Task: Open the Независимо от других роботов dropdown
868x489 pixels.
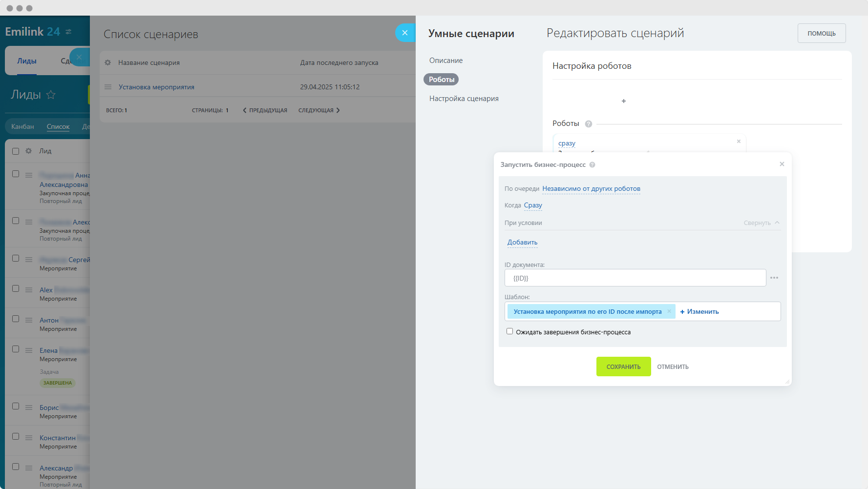Action: point(591,189)
